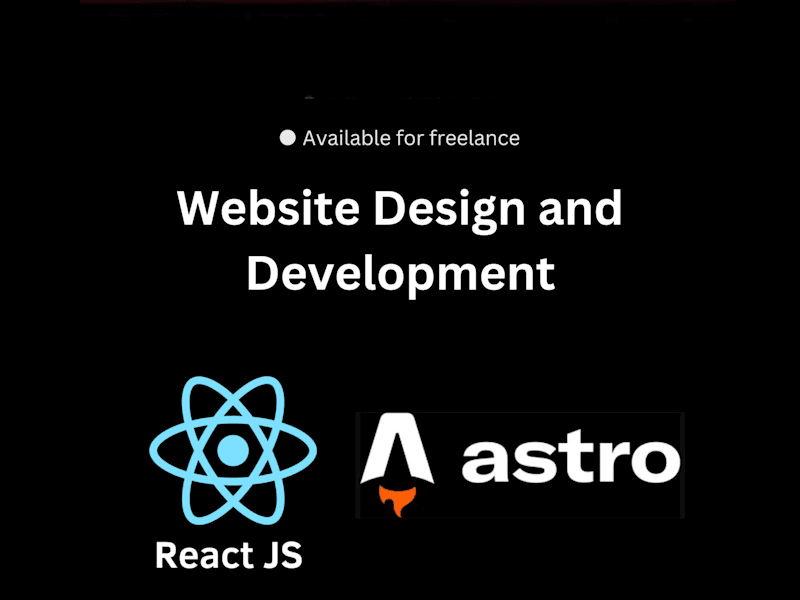Click the 'React JS' label
The height and width of the screenshot is (600, 800).
(x=229, y=555)
